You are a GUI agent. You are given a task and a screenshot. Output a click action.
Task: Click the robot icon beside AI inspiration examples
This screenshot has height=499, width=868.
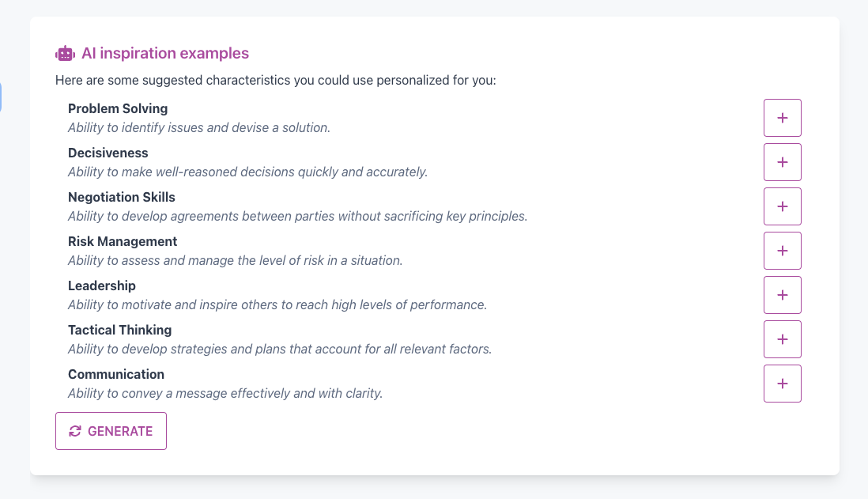pos(66,54)
